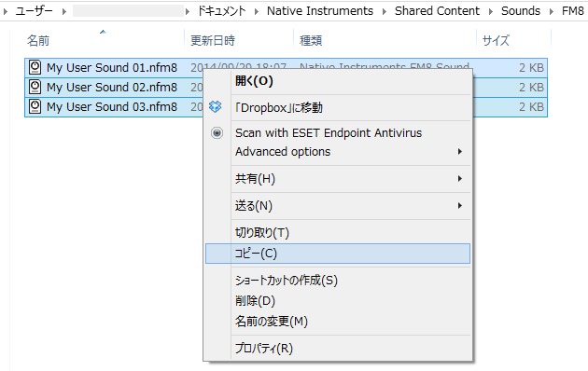Choose コピー(C) to copy files
The width and height of the screenshot is (588, 371).
click(338, 254)
